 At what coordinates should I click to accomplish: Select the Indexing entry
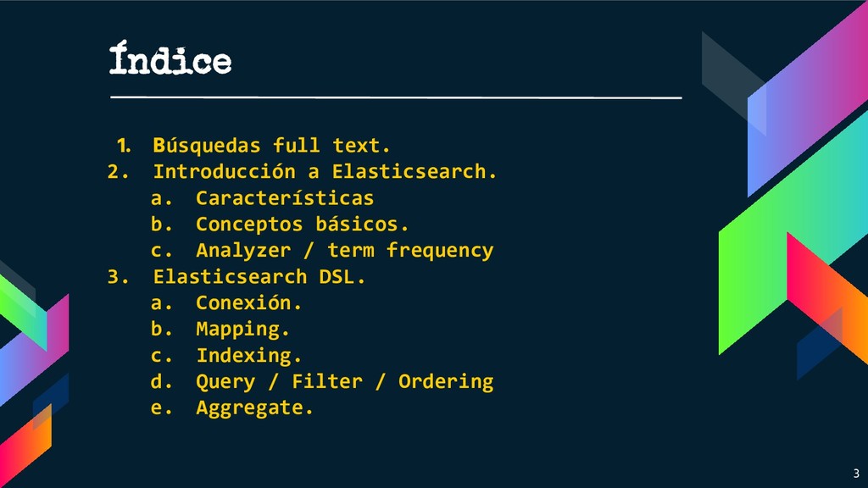point(248,355)
